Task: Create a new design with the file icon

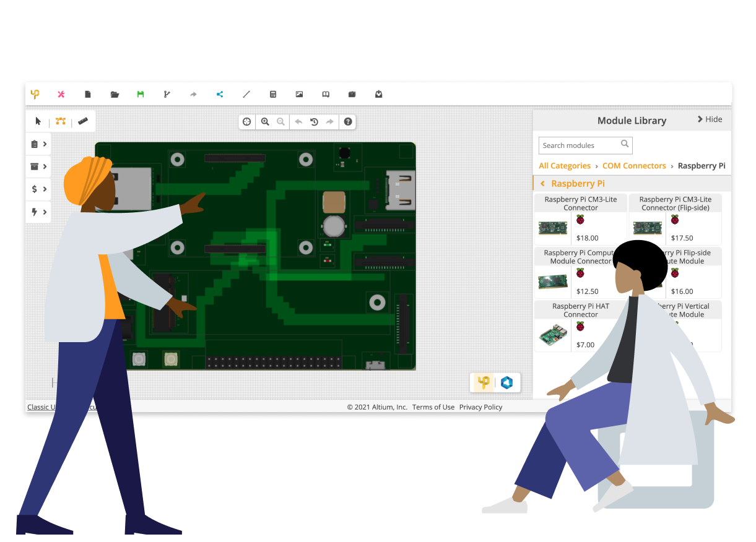Action: pyautogui.click(x=88, y=94)
